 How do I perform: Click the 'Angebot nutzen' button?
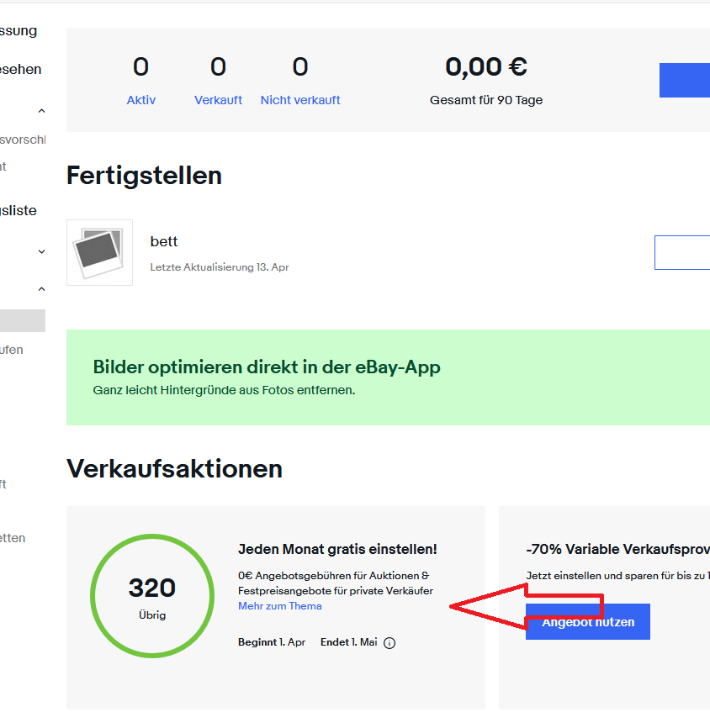coord(587,621)
